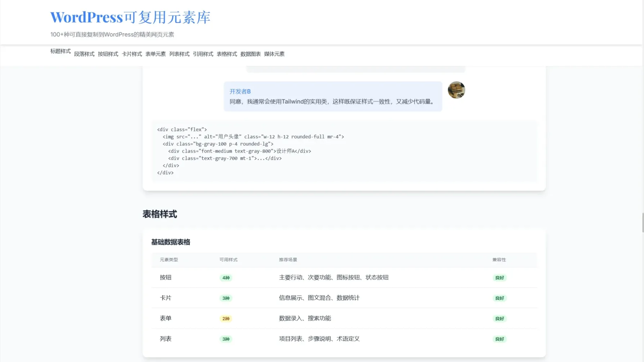Open 数据图表 nav link
The image size is (644, 362).
click(x=251, y=54)
